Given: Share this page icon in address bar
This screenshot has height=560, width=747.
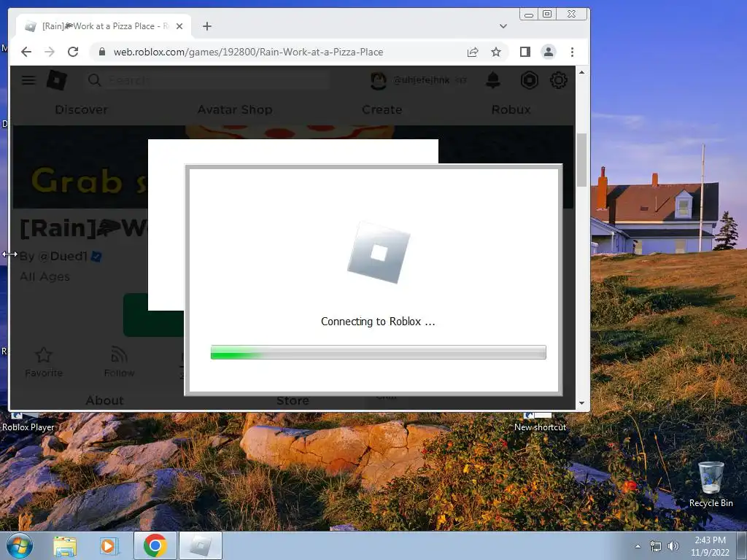Looking at the screenshot, I should 473,52.
